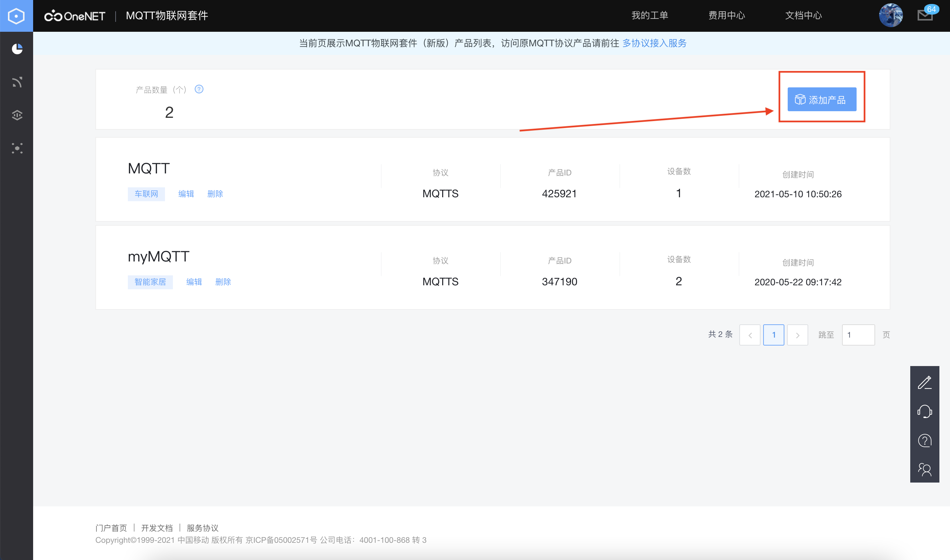Click 删除 under the myMQTT product
This screenshot has width=950, height=560.
(x=223, y=282)
